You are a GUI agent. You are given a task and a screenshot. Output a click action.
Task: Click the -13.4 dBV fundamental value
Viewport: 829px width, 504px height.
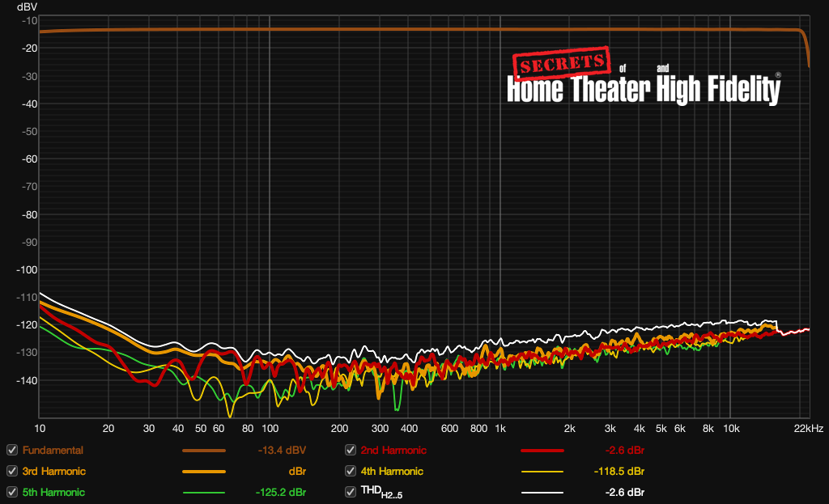[x=282, y=450]
